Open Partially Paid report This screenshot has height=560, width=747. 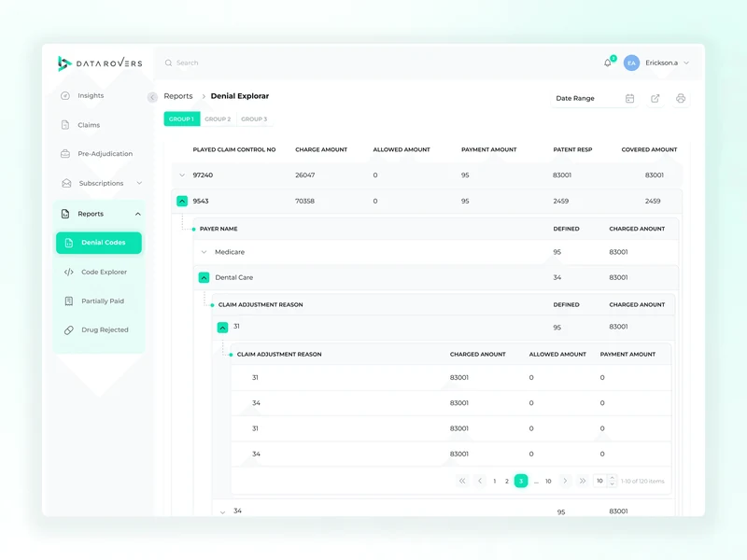point(103,301)
